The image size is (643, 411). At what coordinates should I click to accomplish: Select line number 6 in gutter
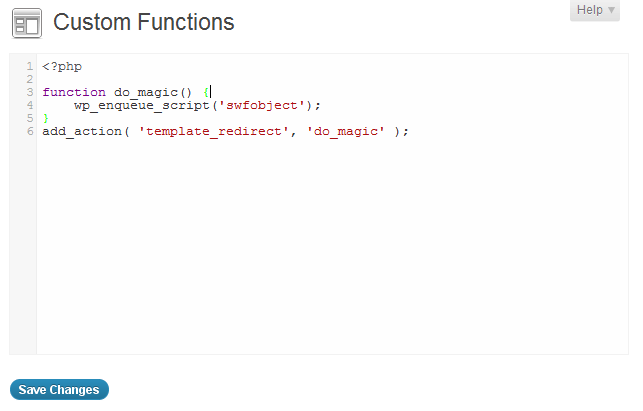[x=30, y=132]
